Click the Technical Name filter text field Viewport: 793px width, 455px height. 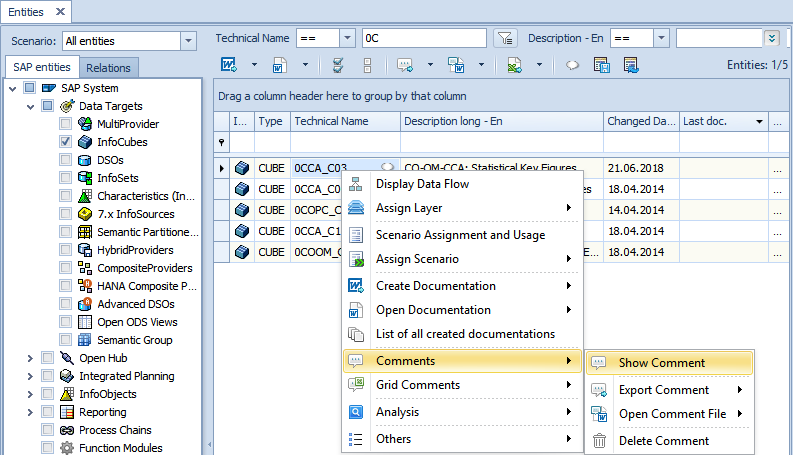click(x=424, y=39)
